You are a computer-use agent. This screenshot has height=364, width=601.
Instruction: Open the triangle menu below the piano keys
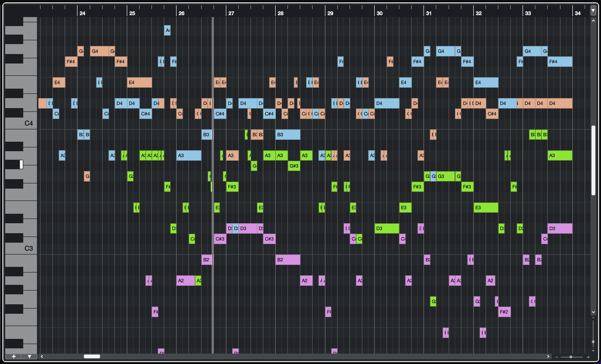tap(29, 356)
